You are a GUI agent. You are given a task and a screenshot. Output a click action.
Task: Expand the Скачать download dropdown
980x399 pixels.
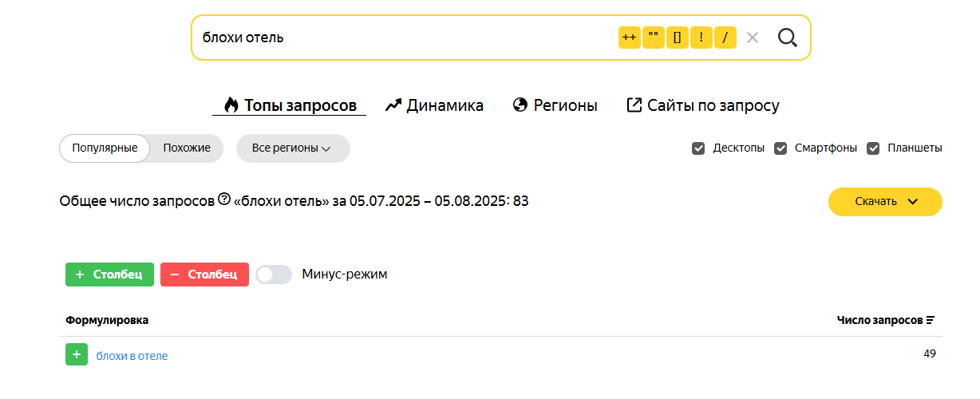tap(885, 202)
